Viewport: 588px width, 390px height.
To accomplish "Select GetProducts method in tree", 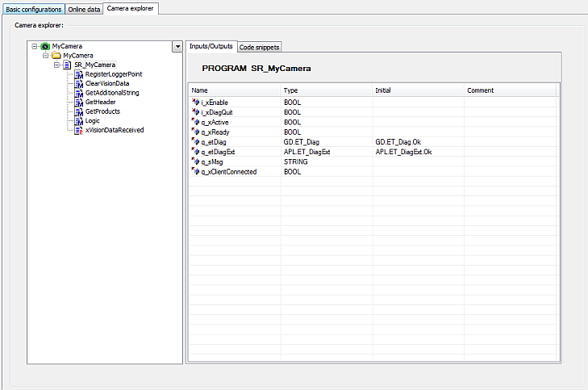I will click(x=102, y=111).
